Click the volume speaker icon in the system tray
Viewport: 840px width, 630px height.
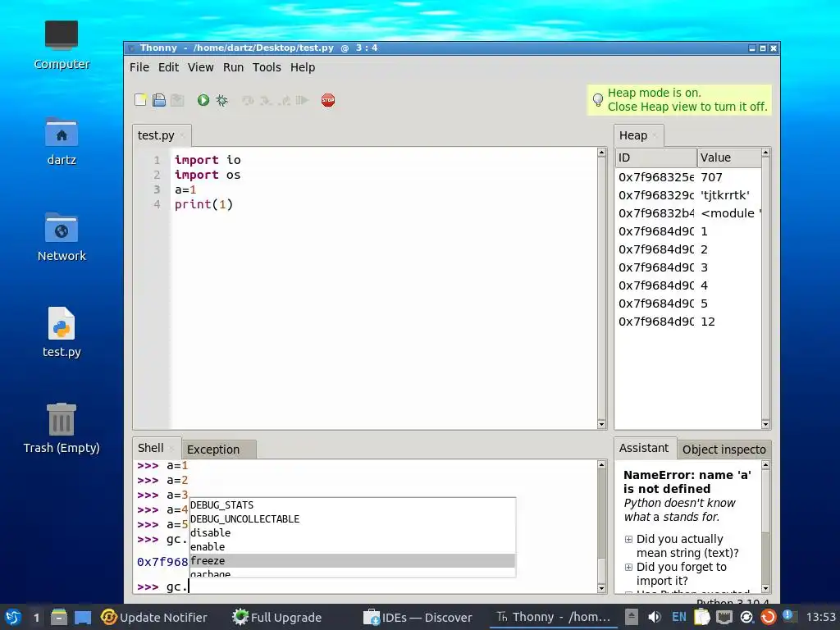(x=654, y=617)
